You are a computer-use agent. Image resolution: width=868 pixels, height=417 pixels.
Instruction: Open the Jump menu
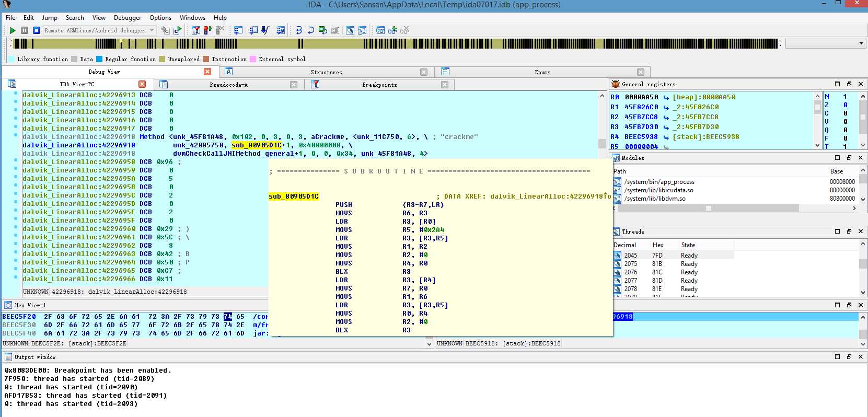click(x=50, y=17)
